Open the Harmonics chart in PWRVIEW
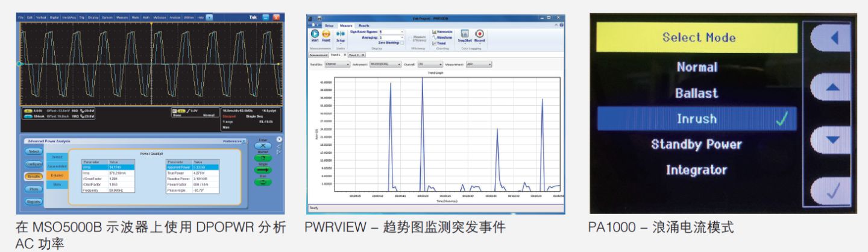Image resolution: width=868 pixels, height=252 pixels. pyautogui.click(x=442, y=31)
